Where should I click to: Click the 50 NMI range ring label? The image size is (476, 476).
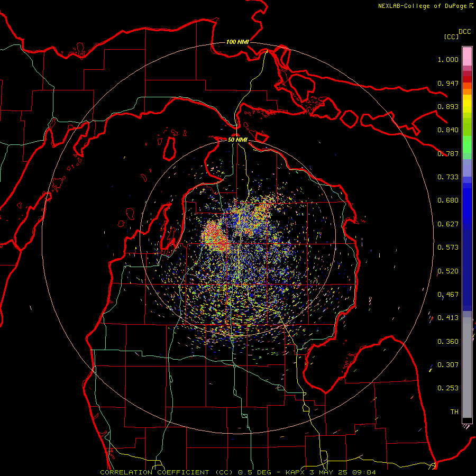[x=237, y=140]
